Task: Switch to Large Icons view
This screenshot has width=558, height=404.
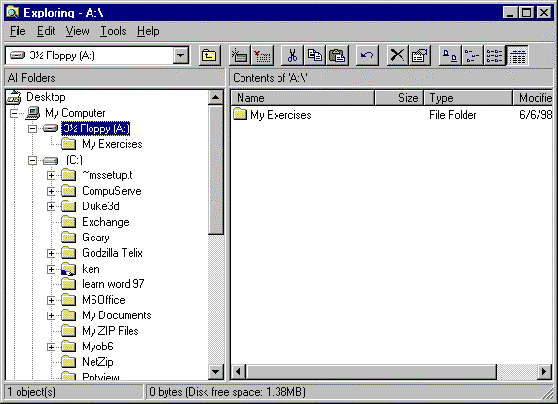Action: coord(450,56)
